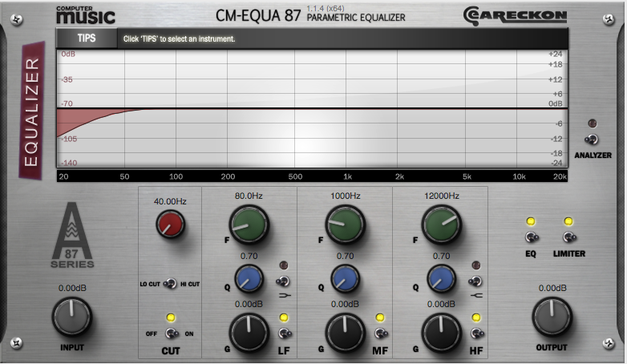Click the MF black gain knob

tap(345, 333)
